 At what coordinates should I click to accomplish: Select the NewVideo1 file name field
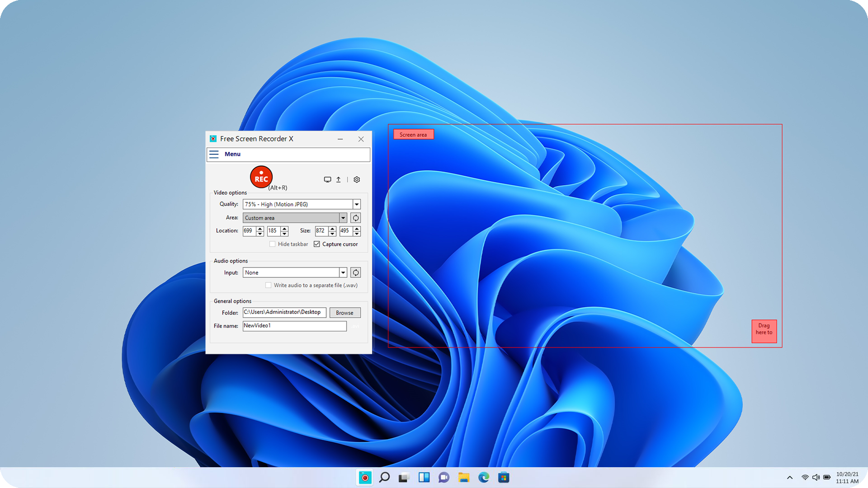tap(294, 326)
